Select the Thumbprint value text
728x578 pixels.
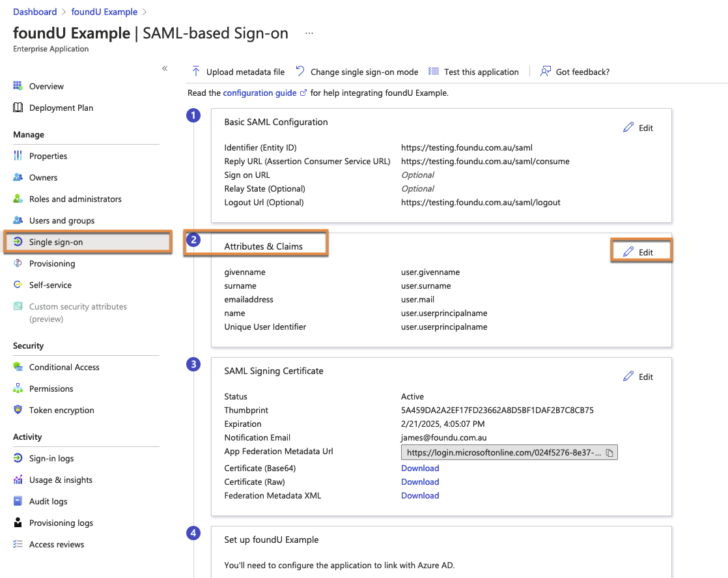click(x=497, y=411)
